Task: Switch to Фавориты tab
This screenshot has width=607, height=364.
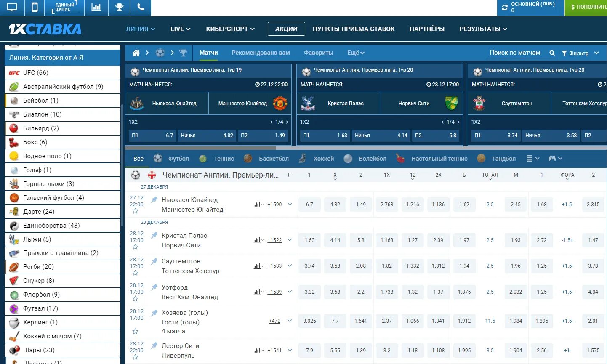Action: (318, 53)
